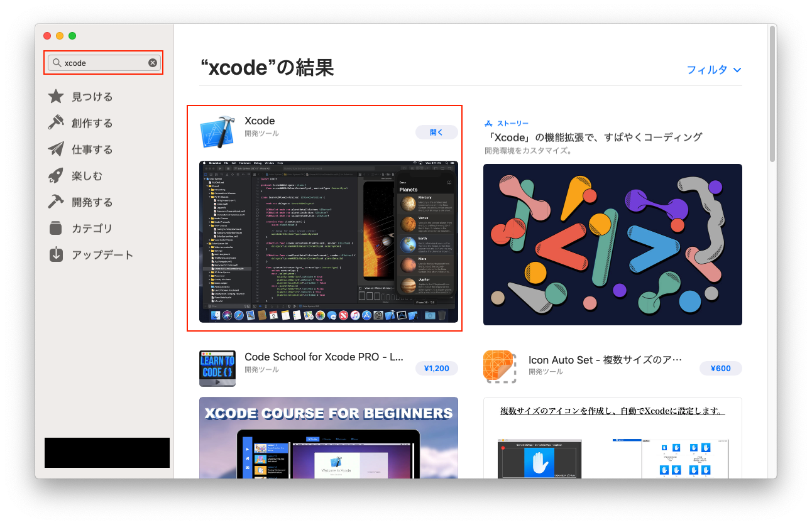The height and width of the screenshot is (525, 812).
Task: Select the 楽しむ rocket icon
Action: (x=55, y=176)
